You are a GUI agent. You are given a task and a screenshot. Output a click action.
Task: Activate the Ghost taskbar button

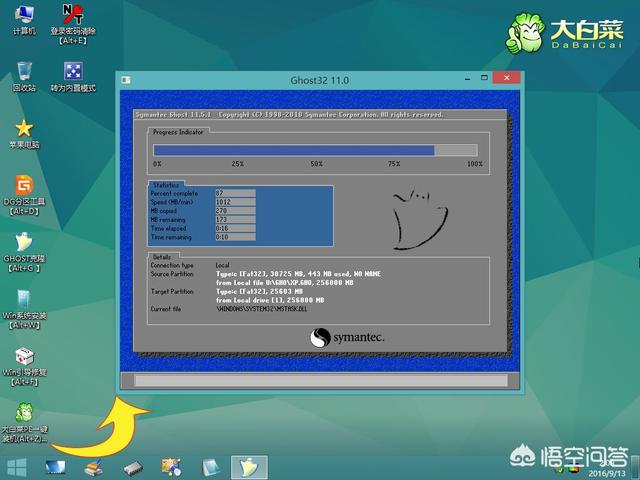pos(249,468)
